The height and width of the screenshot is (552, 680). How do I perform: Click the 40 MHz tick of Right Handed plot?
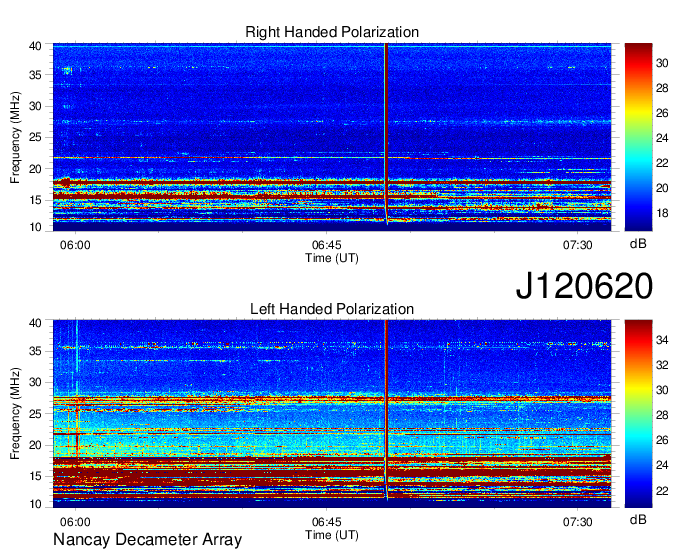click(x=35, y=46)
